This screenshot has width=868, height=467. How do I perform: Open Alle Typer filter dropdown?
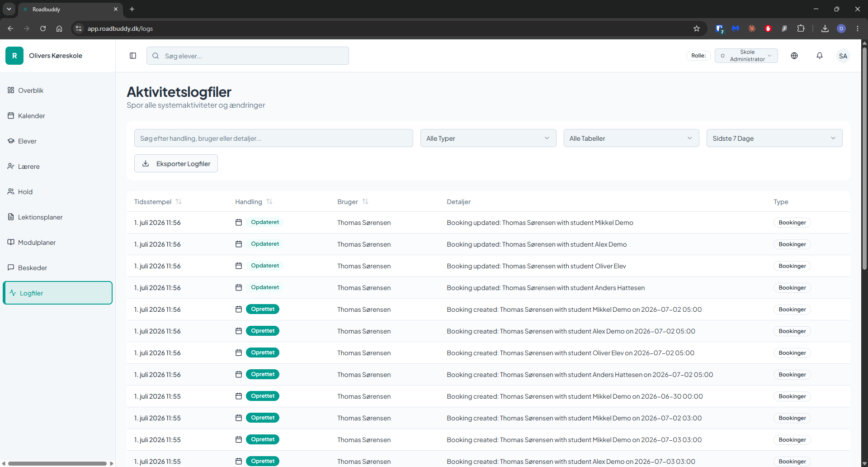pos(488,138)
